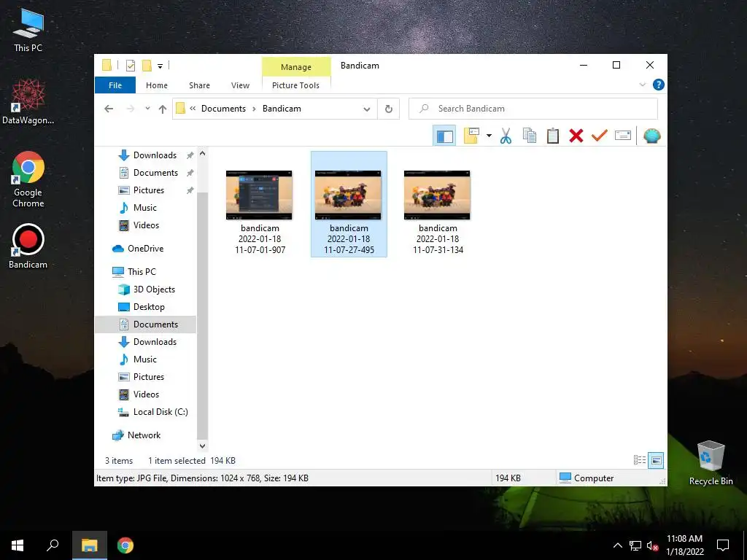Click the Paste clipboard toolbar icon
Viewport: 747px width, 560px height.
point(553,136)
